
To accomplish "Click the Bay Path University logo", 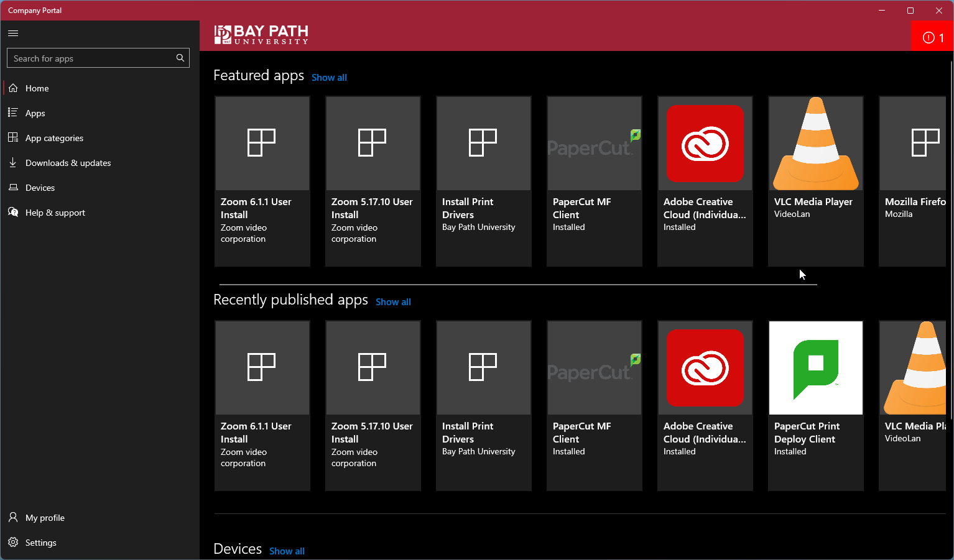I will coord(261,35).
